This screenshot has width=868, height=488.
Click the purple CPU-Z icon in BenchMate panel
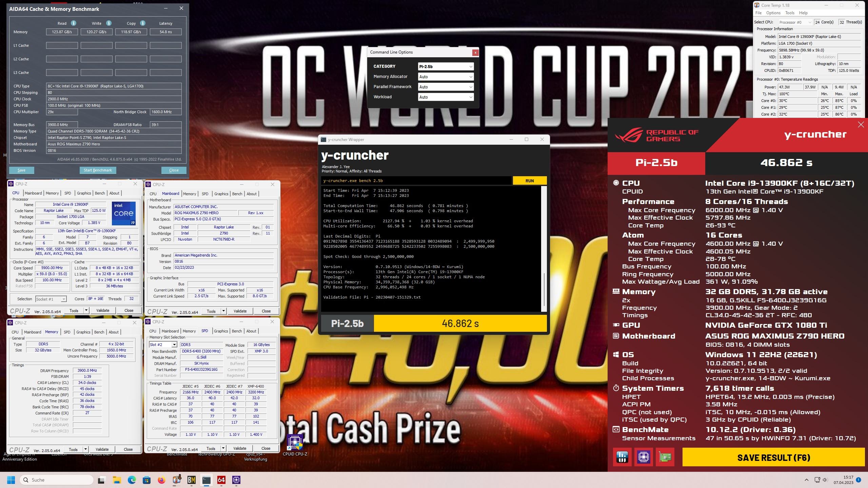coord(644,457)
